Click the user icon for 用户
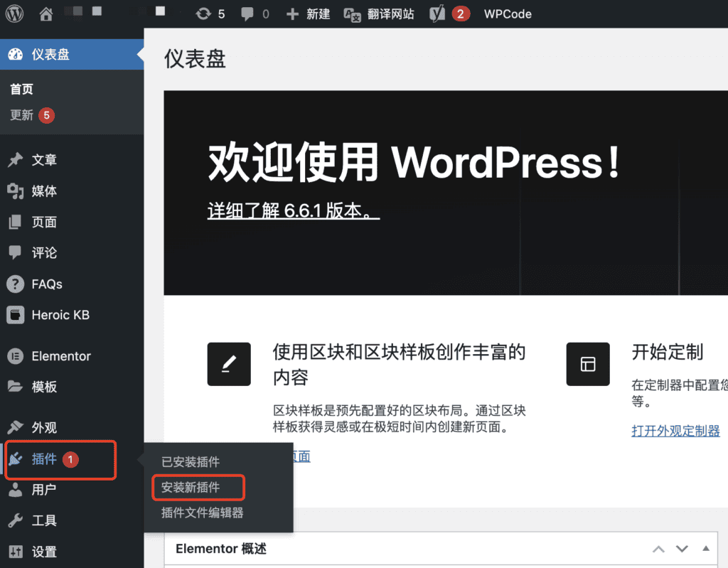The width and height of the screenshot is (728, 568). point(15,490)
